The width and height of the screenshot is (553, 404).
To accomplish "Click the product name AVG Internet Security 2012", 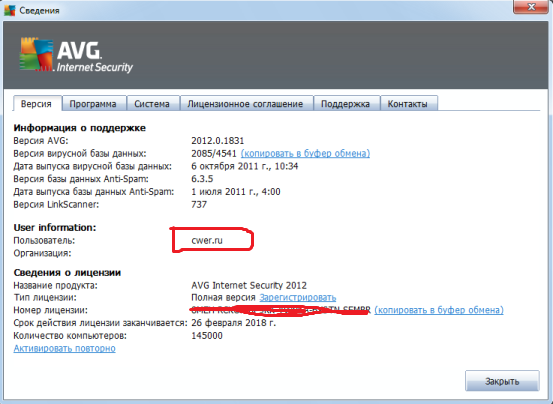I will pos(249,285).
